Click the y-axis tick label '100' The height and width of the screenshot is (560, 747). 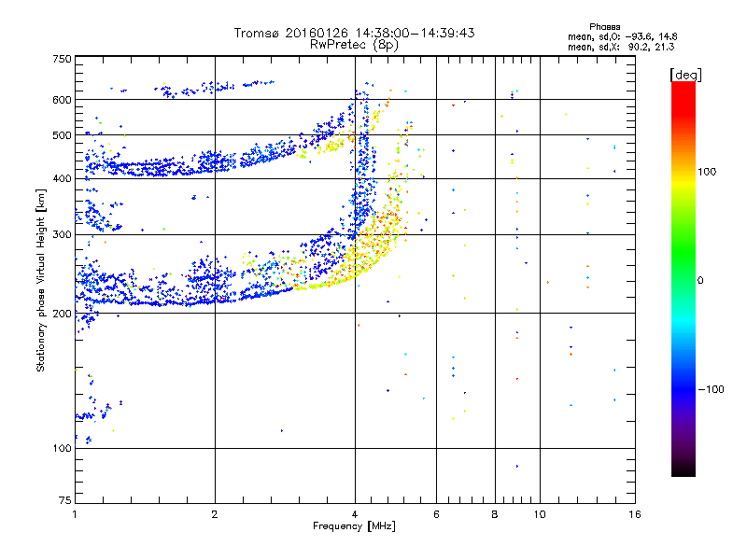(62, 449)
